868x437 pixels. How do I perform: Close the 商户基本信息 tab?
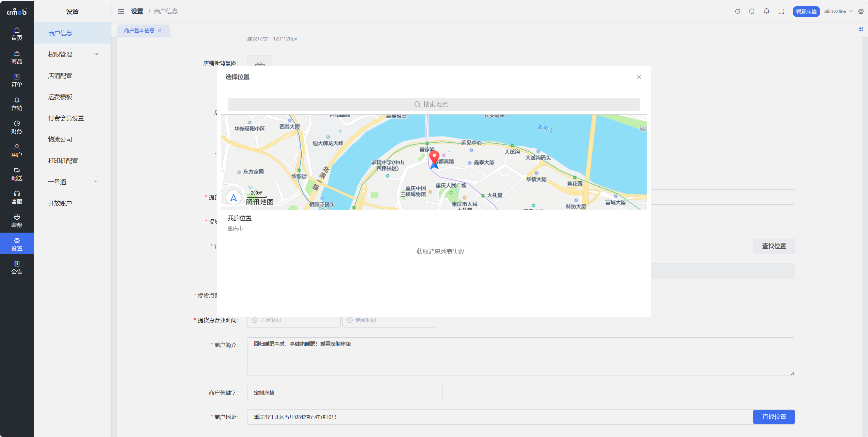click(160, 30)
